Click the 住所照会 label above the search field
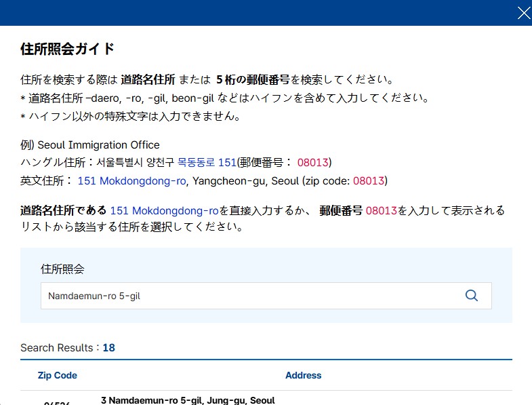The height and width of the screenshot is (405, 532). click(62, 269)
